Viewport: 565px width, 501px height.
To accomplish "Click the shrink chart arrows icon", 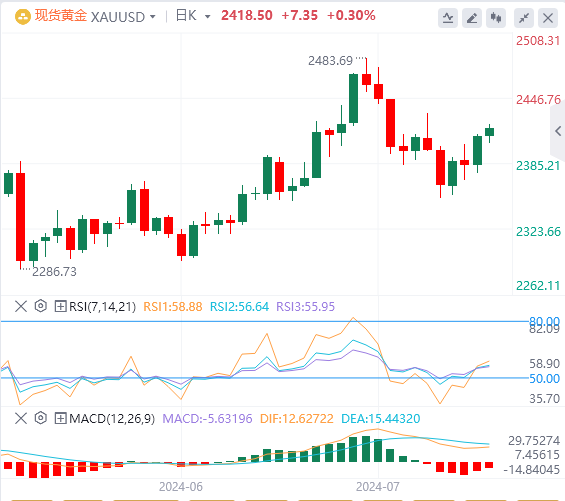I will tap(524, 18).
